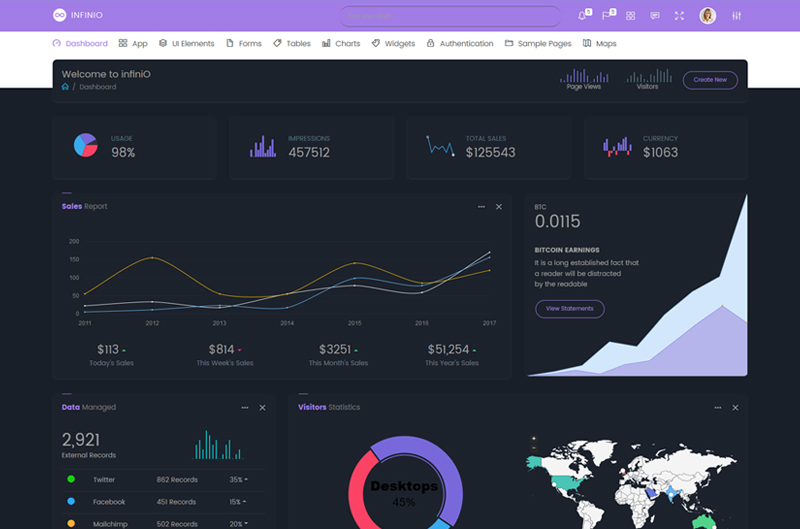The height and width of the screenshot is (529, 800).
Task: Open Visitors Statistics more options menu
Action: [x=717, y=408]
